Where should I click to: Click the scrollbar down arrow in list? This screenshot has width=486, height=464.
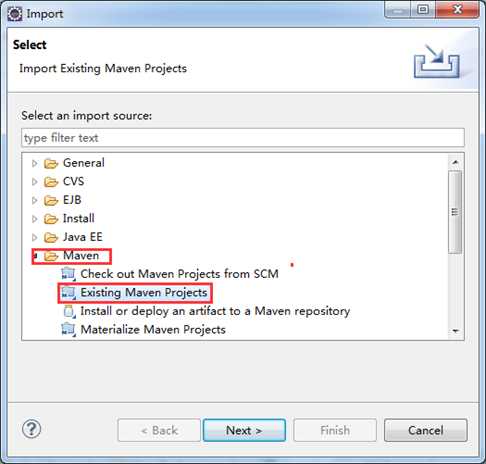[455, 331]
